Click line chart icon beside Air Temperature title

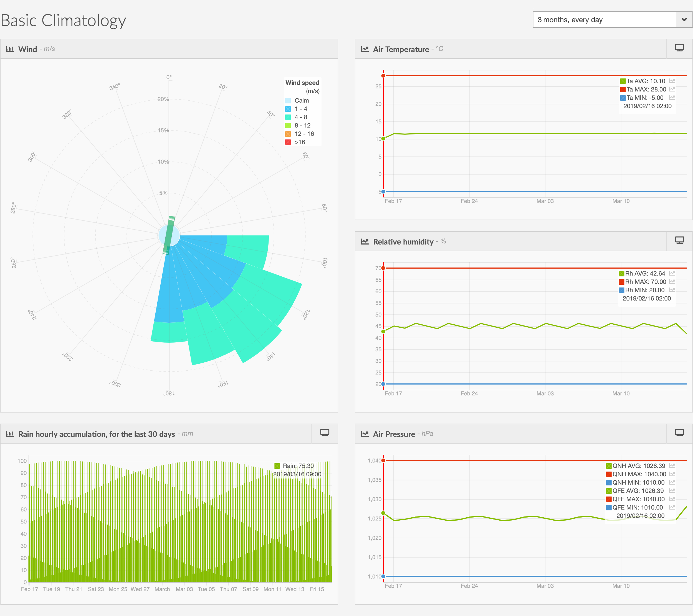(x=365, y=49)
